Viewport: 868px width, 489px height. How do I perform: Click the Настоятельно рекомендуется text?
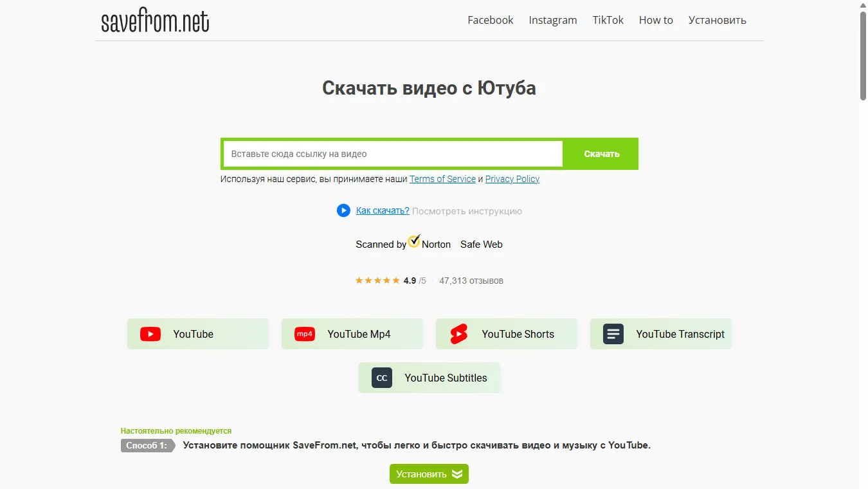tap(176, 431)
